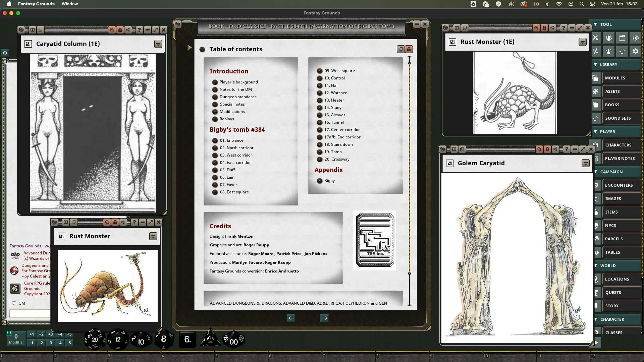Collapse the LIBRARY section header
This screenshot has height=362, width=644.
coord(596,64)
